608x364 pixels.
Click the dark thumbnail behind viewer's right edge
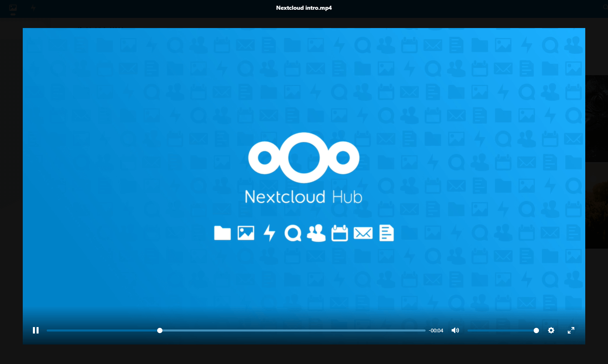[596, 118]
